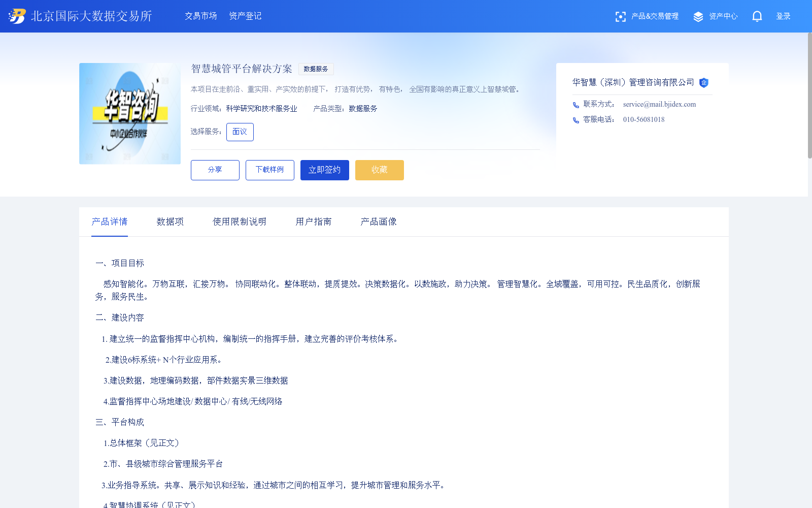Click the product description starting 本项目在走前沿
The image size is (812, 508).
click(356, 89)
